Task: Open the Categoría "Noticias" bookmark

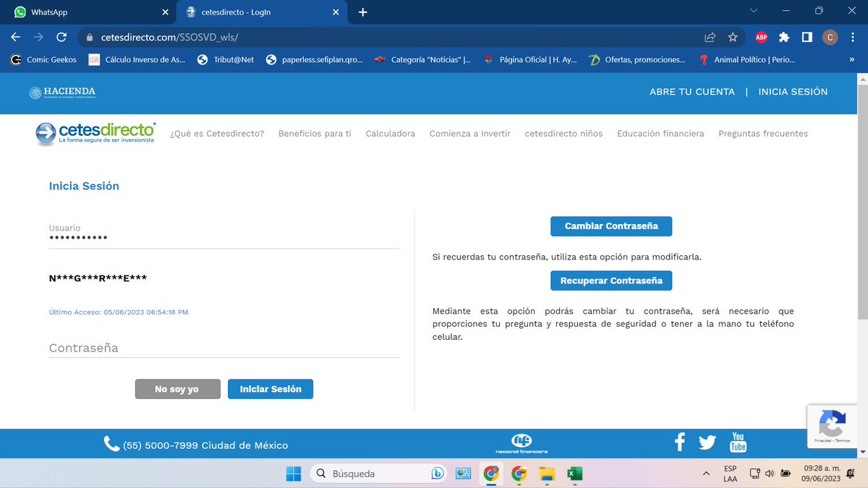Action: [x=423, y=60]
